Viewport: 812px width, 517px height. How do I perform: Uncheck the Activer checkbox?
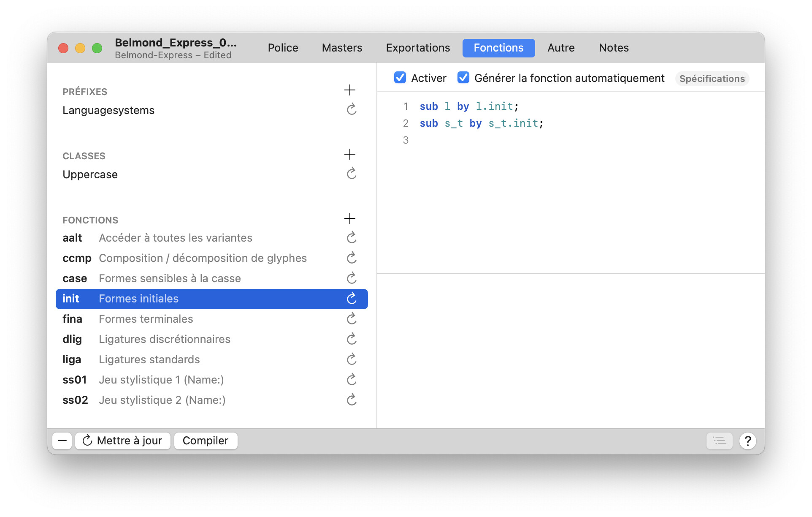400,78
